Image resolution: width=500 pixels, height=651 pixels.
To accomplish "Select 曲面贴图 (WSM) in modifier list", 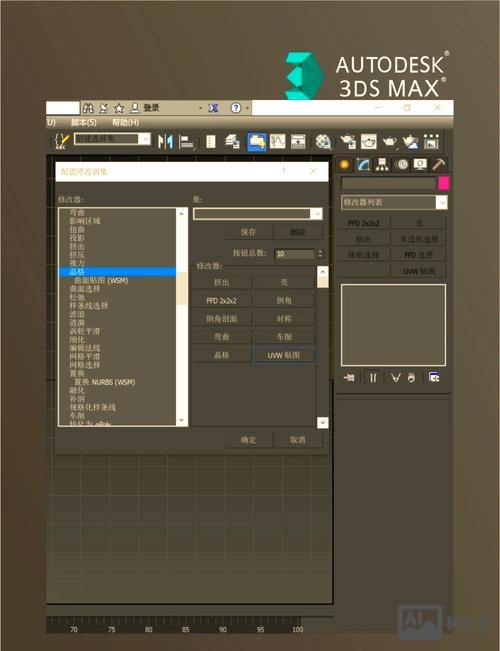I will tap(101, 281).
